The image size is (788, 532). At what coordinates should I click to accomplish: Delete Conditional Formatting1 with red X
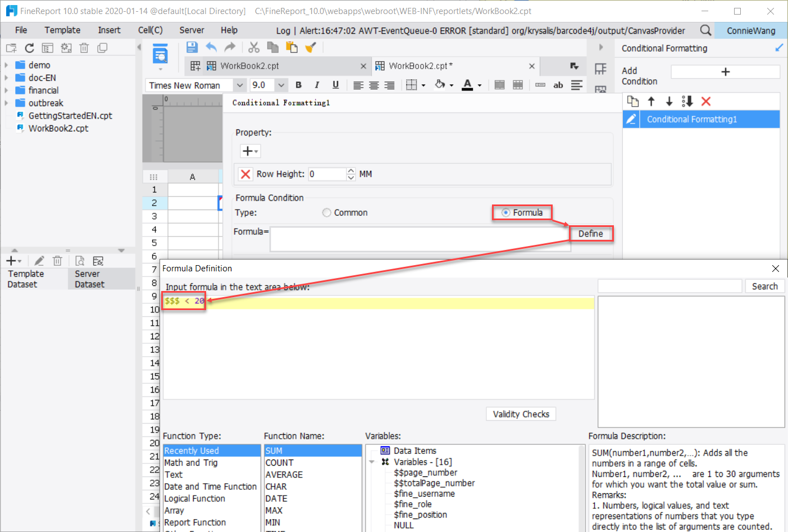click(x=706, y=101)
